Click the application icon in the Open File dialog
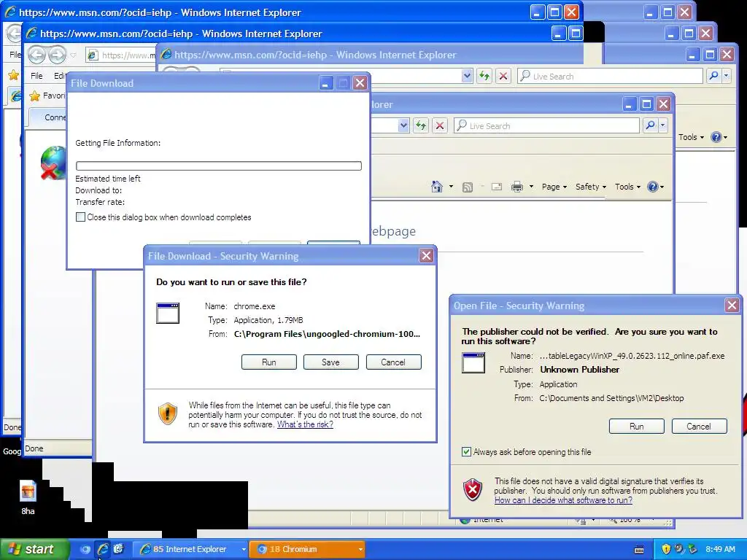 [x=473, y=363]
